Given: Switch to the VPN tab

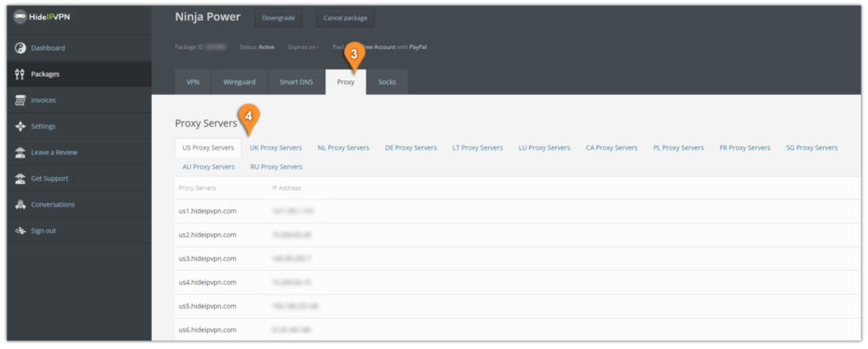Looking at the screenshot, I should tap(192, 82).
